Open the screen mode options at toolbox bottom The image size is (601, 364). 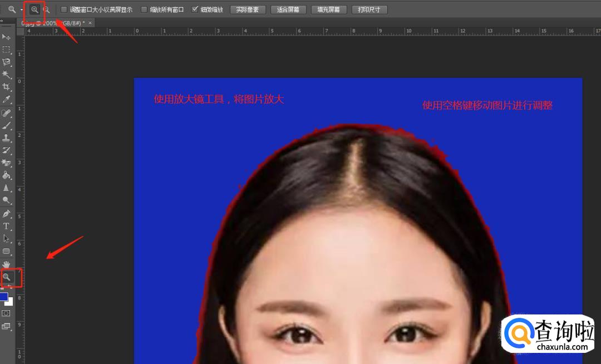[x=7, y=326]
